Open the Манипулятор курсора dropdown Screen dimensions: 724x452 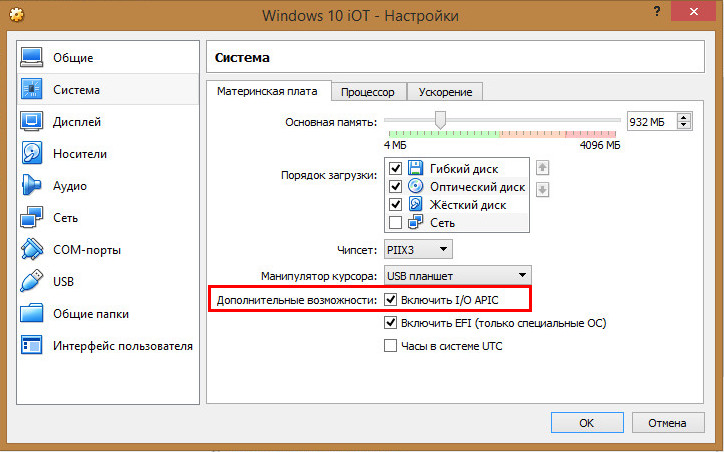click(458, 276)
